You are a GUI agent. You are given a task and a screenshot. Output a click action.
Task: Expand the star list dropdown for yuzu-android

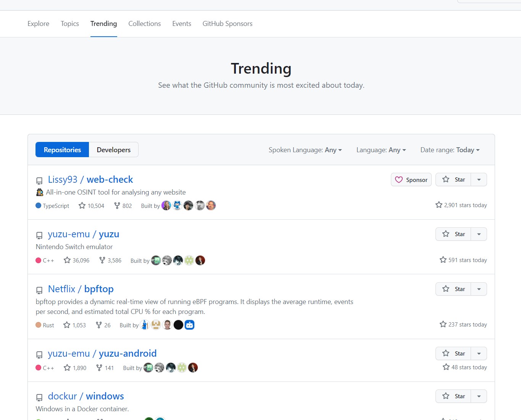coord(479,354)
